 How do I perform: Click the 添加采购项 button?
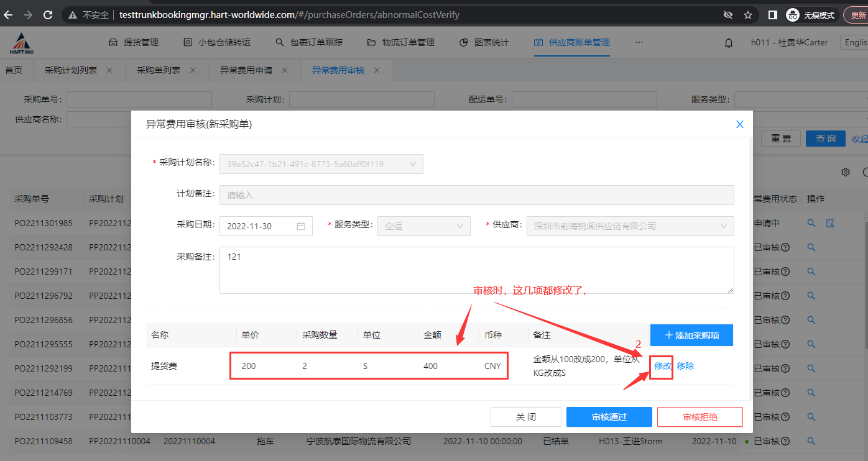[691, 335]
